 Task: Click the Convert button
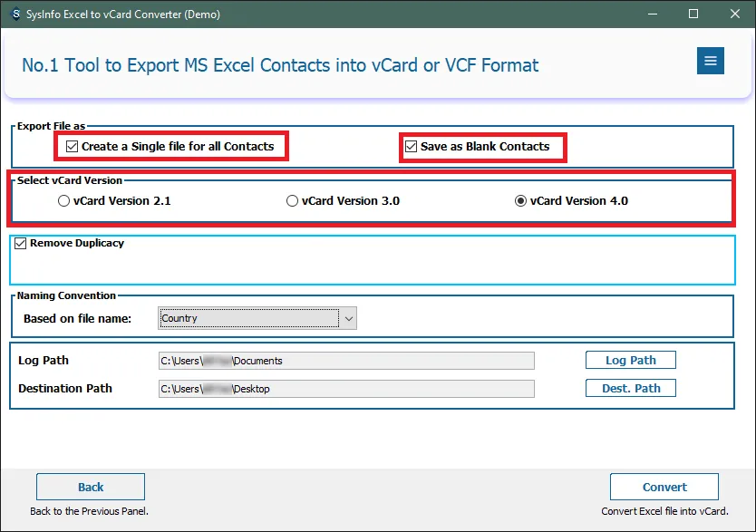664,487
